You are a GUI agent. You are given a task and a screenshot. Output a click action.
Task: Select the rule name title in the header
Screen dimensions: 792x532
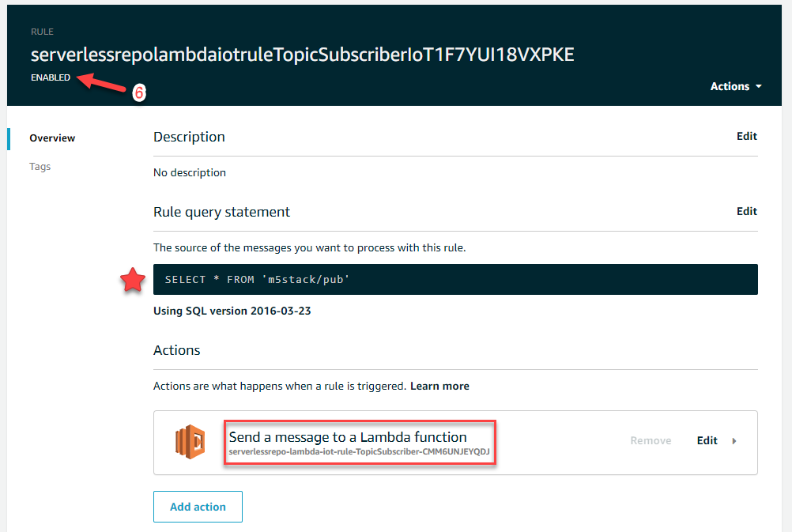(302, 55)
